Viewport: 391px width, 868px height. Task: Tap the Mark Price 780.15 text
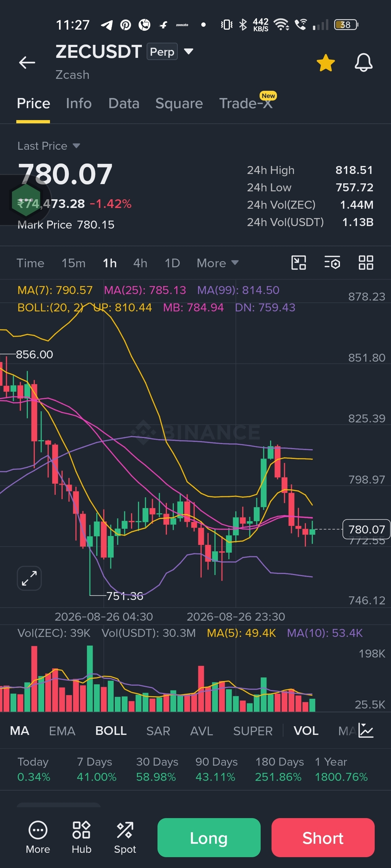[66, 225]
